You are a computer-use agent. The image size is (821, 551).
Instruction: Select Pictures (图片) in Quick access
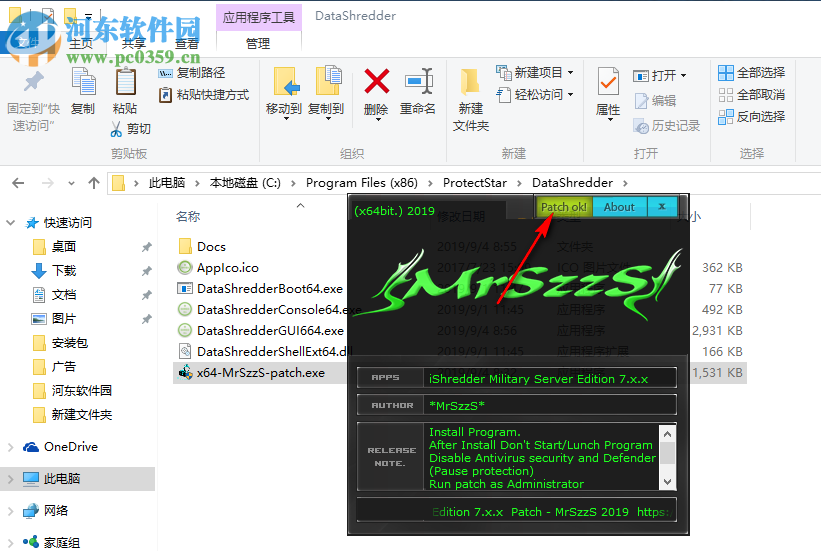64,318
